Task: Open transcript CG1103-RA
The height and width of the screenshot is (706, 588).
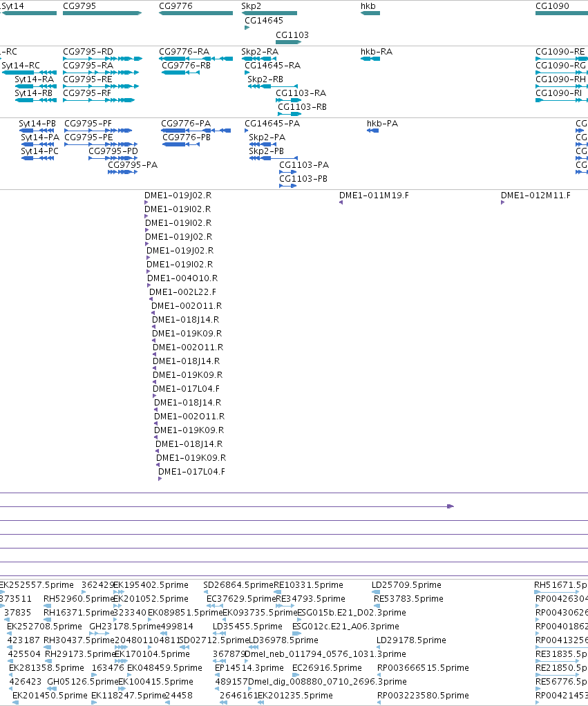Action: pyautogui.click(x=301, y=93)
